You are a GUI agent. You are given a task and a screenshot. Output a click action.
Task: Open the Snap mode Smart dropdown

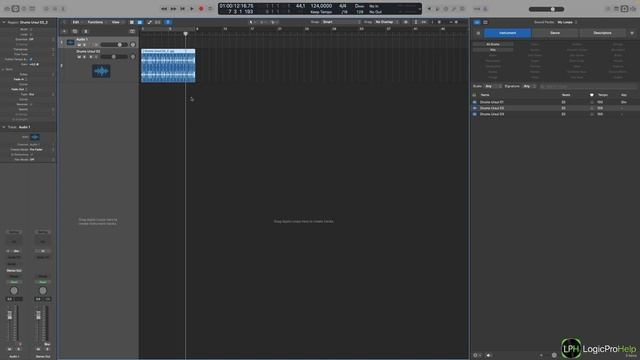point(341,22)
